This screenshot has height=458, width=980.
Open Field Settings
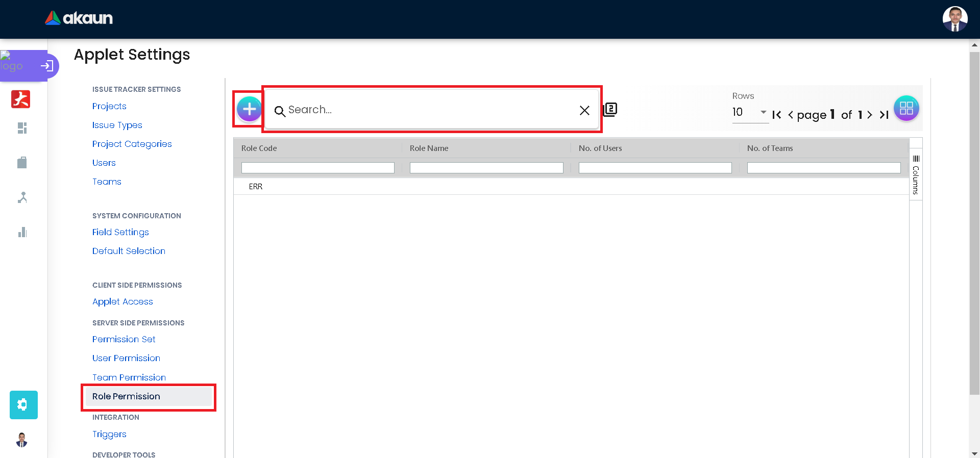coord(120,232)
